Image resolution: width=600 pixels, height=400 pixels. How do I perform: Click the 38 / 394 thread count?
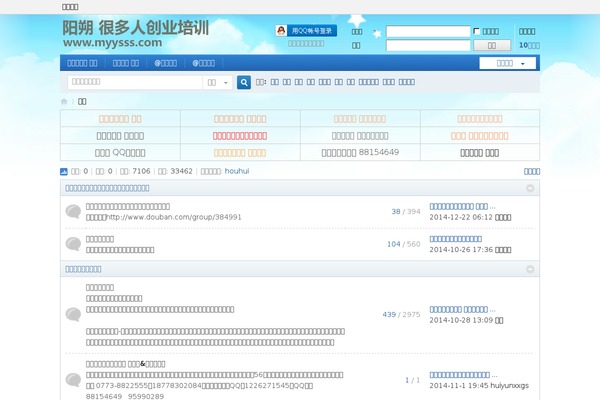tap(406, 212)
